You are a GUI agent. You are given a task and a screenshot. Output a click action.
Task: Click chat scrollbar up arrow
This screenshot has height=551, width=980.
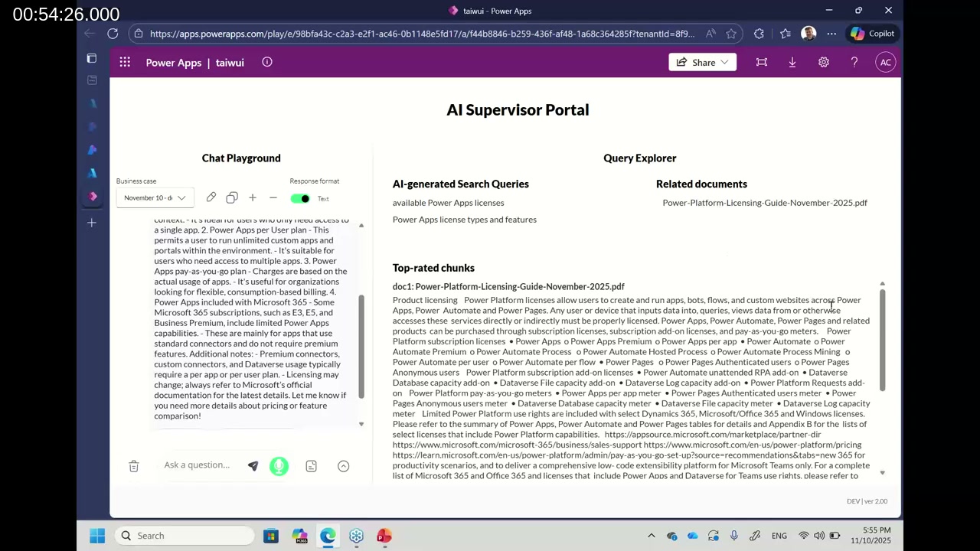pos(361,226)
